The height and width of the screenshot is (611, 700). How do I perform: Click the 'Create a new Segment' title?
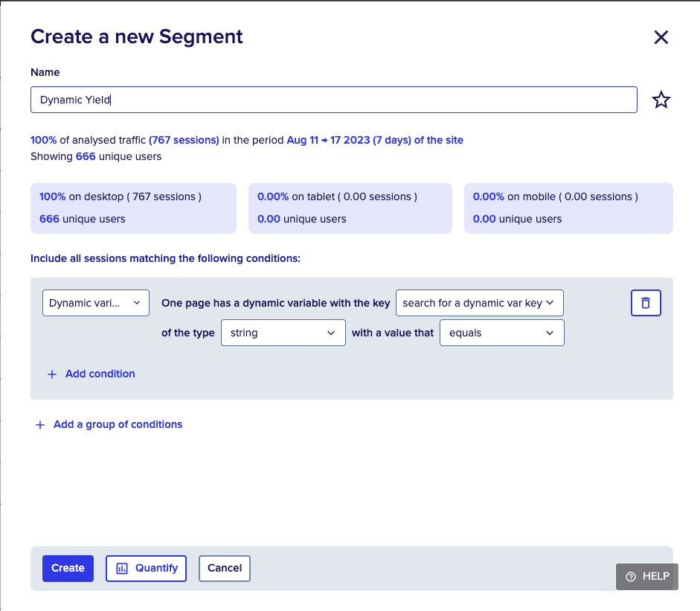tap(137, 36)
